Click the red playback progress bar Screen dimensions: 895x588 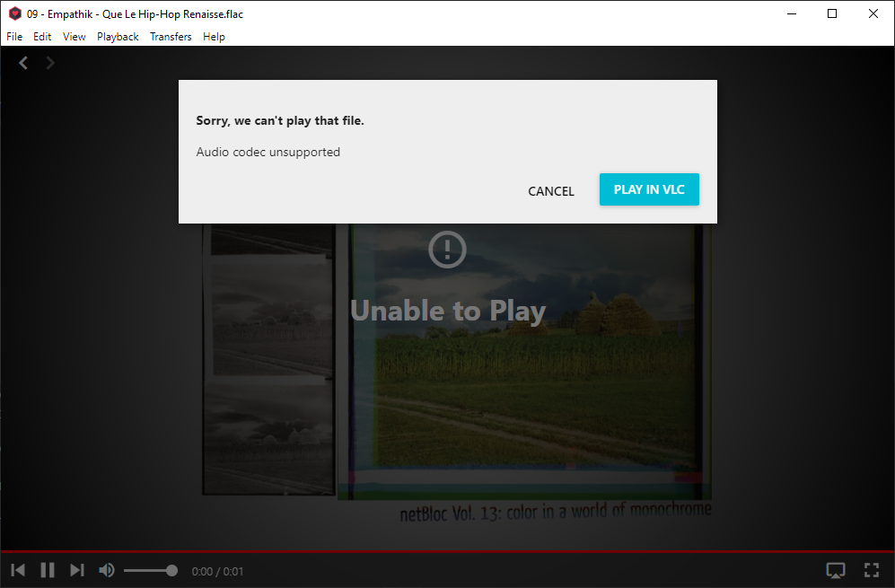pos(447,552)
